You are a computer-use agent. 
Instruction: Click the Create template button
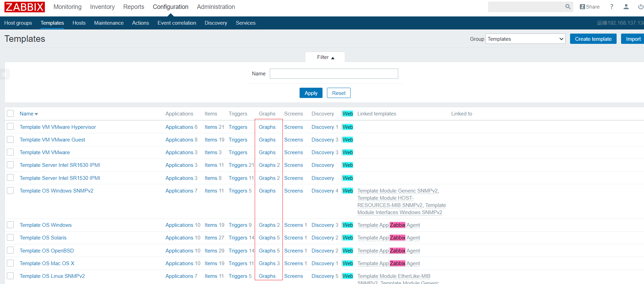pos(593,39)
